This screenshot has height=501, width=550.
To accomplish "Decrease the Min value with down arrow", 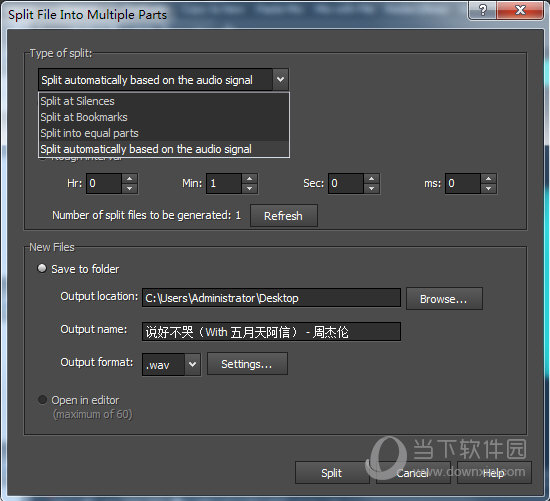I will point(249,188).
